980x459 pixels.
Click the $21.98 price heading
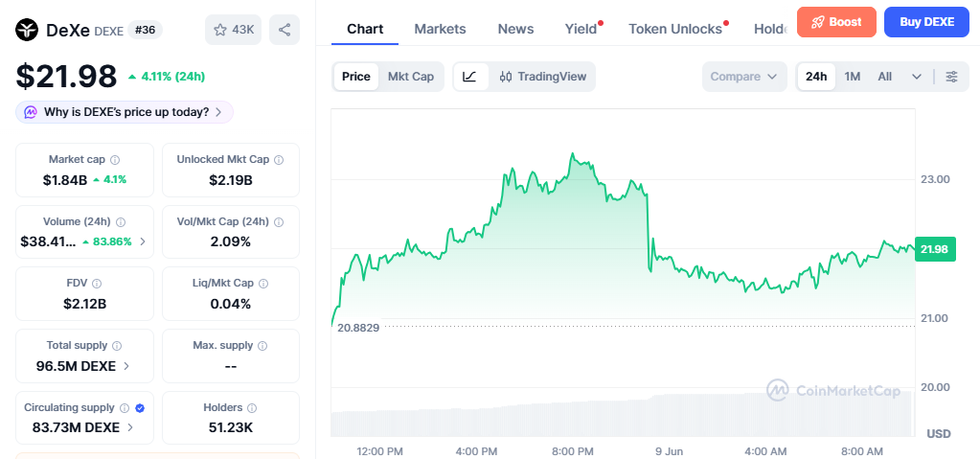click(x=66, y=77)
